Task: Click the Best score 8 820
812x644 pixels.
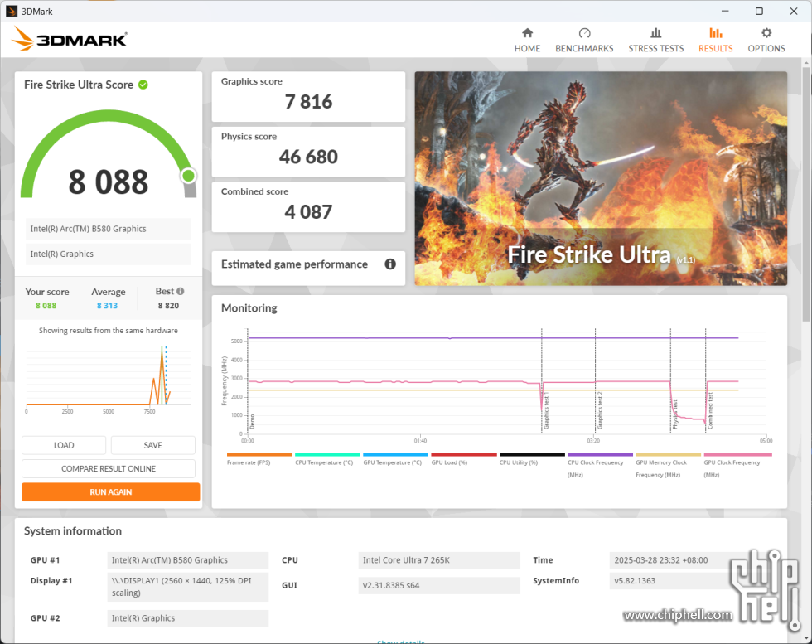Action: point(168,306)
